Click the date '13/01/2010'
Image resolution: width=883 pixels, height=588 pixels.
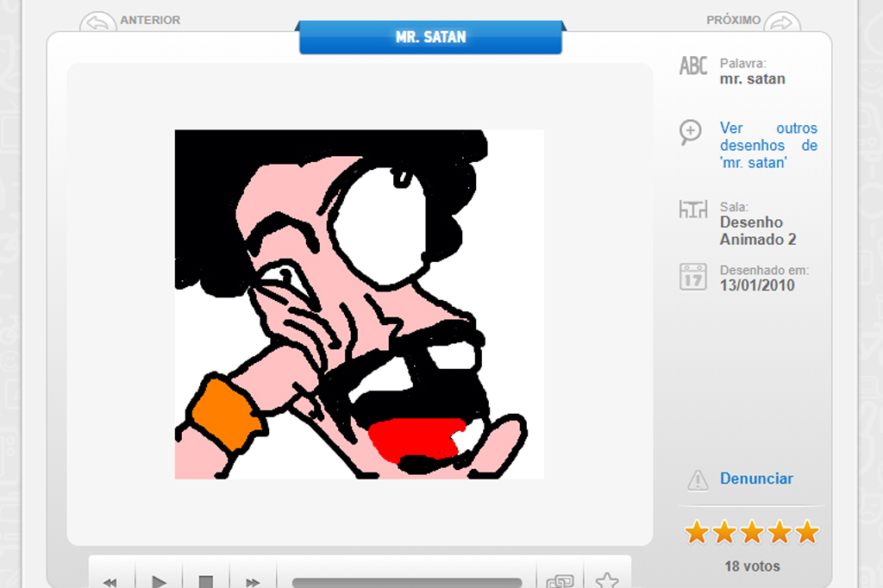pyautogui.click(x=757, y=285)
